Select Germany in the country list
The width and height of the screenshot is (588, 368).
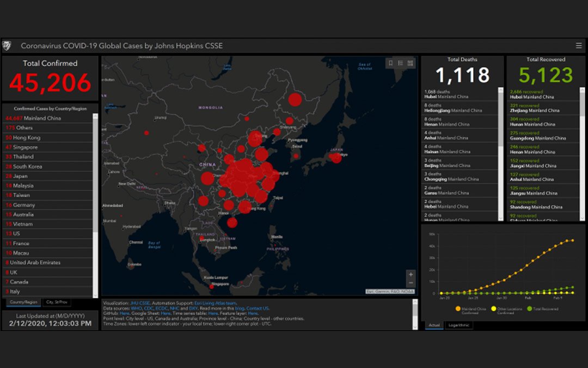pos(47,205)
